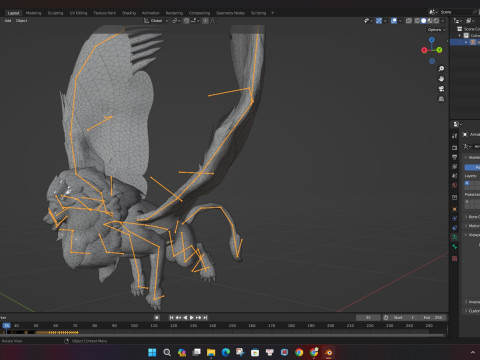Image resolution: width=480 pixels, height=360 pixels.
Task: Click the green Y axis gizmo ball
Action: 439,50
